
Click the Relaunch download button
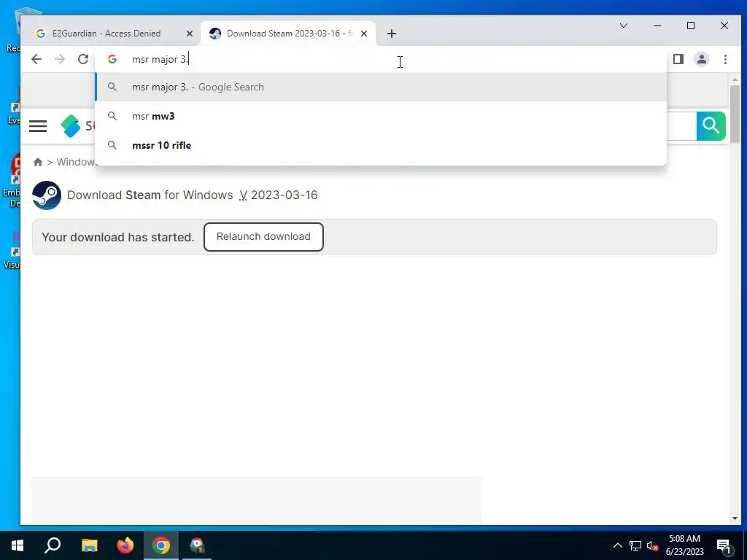click(263, 237)
